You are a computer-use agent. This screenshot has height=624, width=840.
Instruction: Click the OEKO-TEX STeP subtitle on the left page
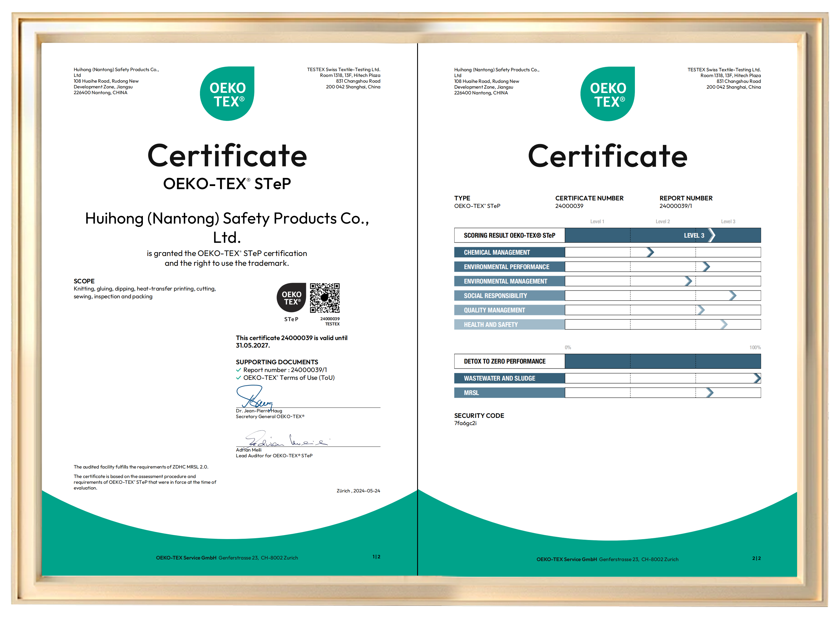tap(227, 184)
